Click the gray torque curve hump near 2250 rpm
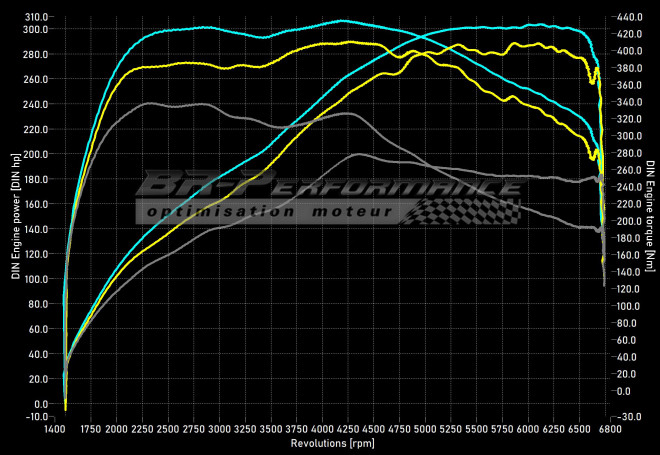 tap(148, 103)
